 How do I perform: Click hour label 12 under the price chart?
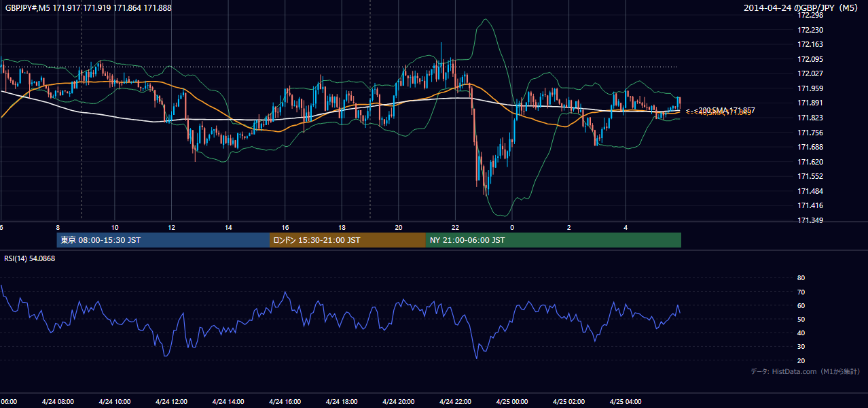point(172,228)
